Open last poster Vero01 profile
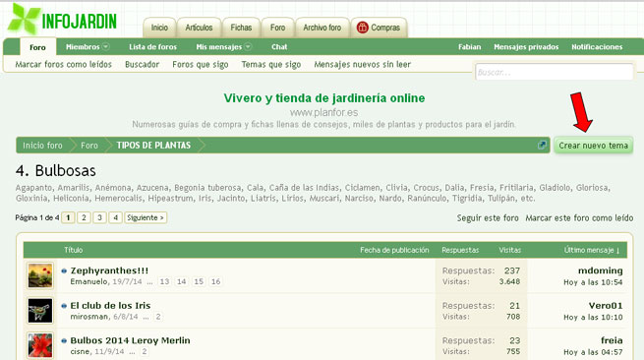This screenshot has width=644, height=360. [x=606, y=305]
